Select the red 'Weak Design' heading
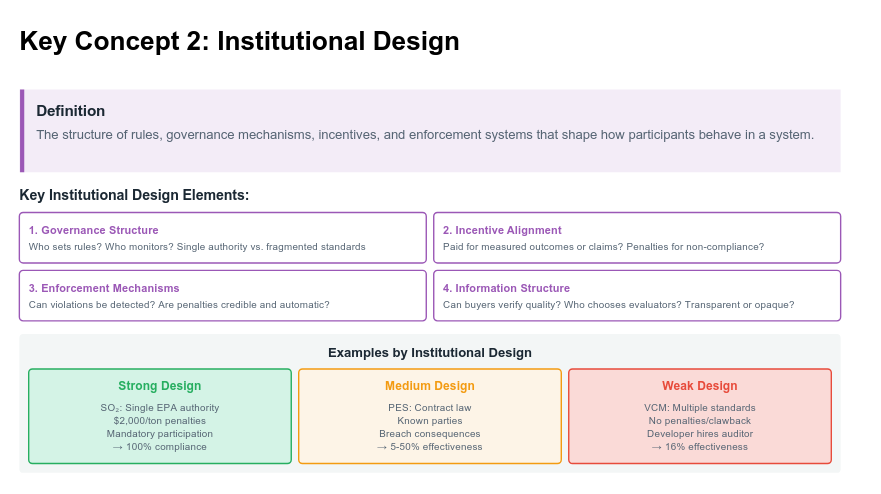Image resolution: width=881 pixels, height=494 pixels. click(700, 386)
